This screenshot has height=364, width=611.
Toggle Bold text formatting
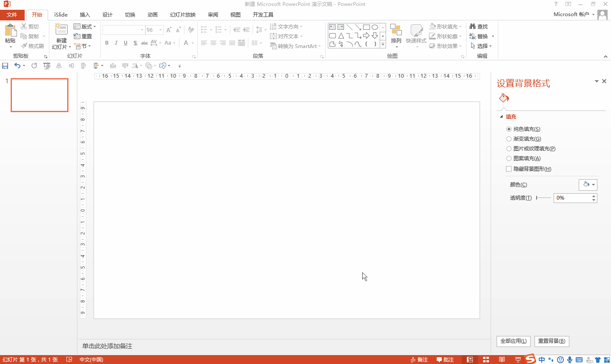pyautogui.click(x=107, y=43)
